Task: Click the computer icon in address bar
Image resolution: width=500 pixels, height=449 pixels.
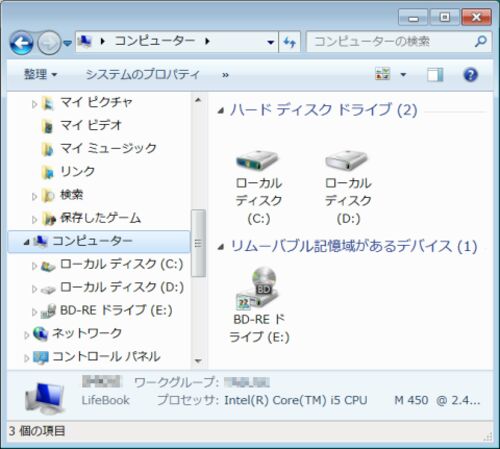Action: pyautogui.click(x=85, y=42)
